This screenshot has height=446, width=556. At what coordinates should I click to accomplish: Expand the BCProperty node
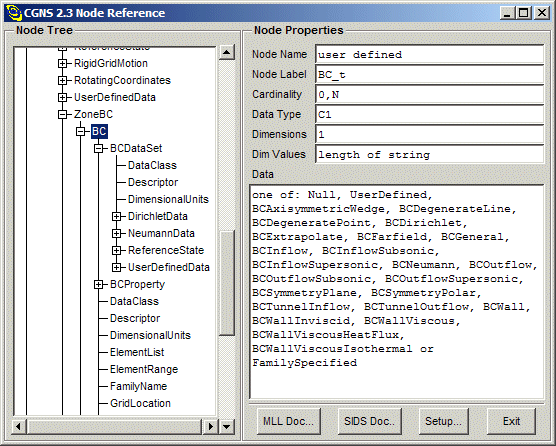pyautogui.click(x=99, y=285)
